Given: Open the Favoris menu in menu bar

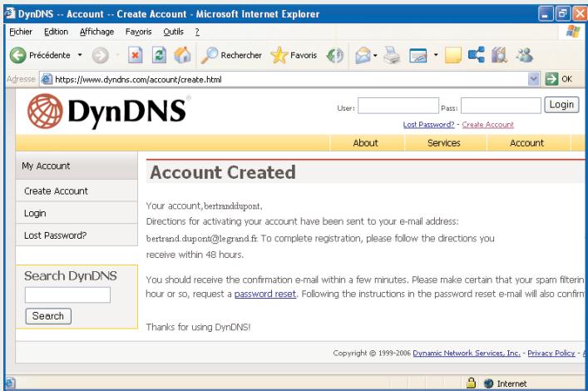Looking at the screenshot, I should coord(138,32).
